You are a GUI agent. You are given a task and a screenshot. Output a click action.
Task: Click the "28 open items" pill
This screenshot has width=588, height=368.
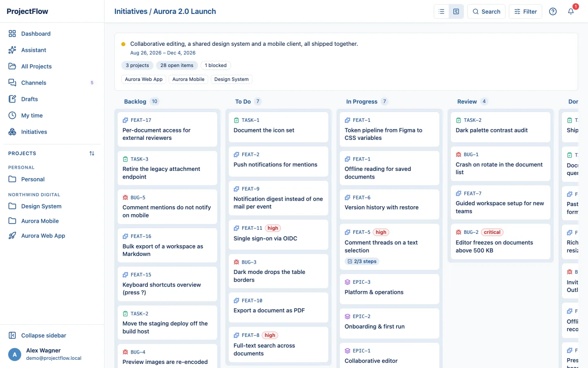click(x=177, y=65)
